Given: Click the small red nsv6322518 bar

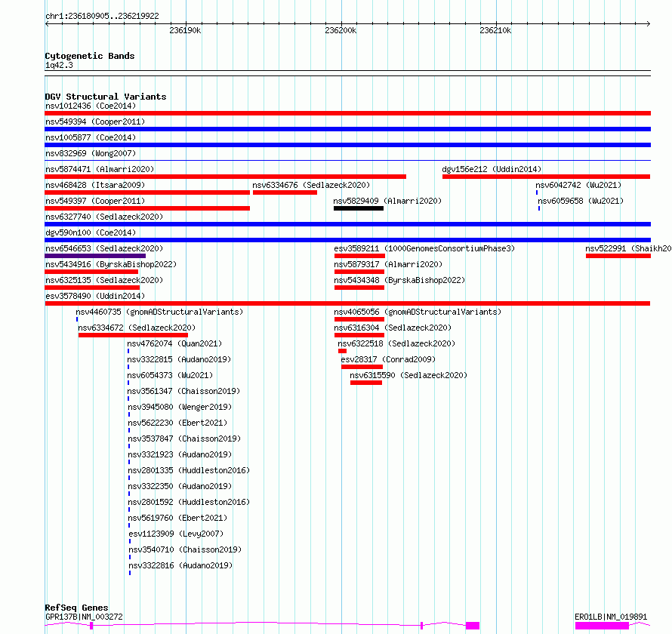Looking at the screenshot, I should click(x=342, y=351).
